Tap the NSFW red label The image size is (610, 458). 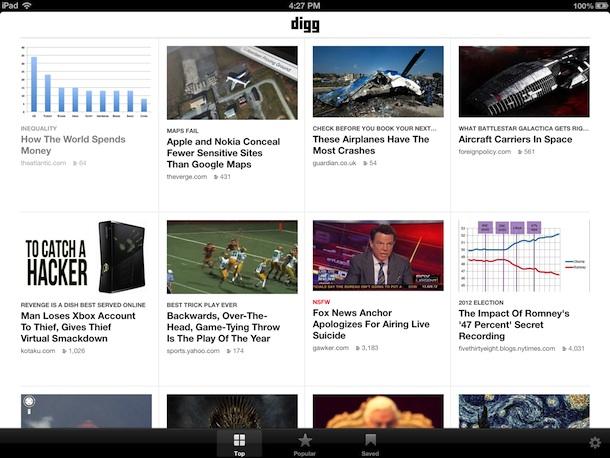pyautogui.click(x=321, y=302)
